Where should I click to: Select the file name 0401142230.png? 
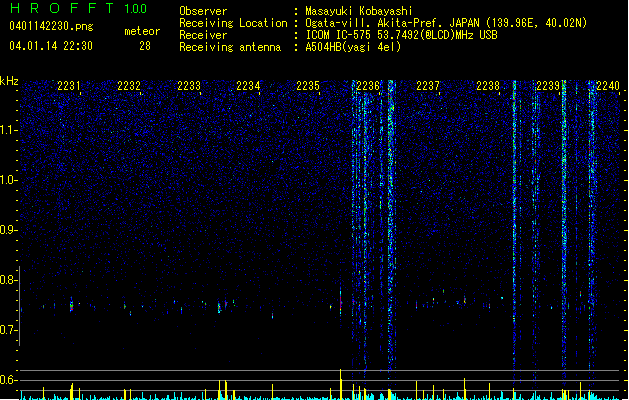tap(51, 26)
